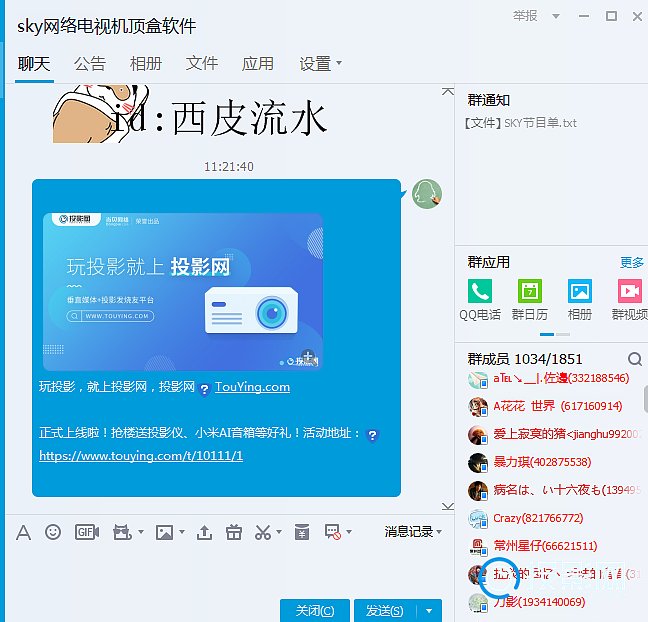Image resolution: width=648 pixels, height=622 pixels.
Task: Expand the 设置 dropdown menu
Action: pyautogui.click(x=320, y=63)
